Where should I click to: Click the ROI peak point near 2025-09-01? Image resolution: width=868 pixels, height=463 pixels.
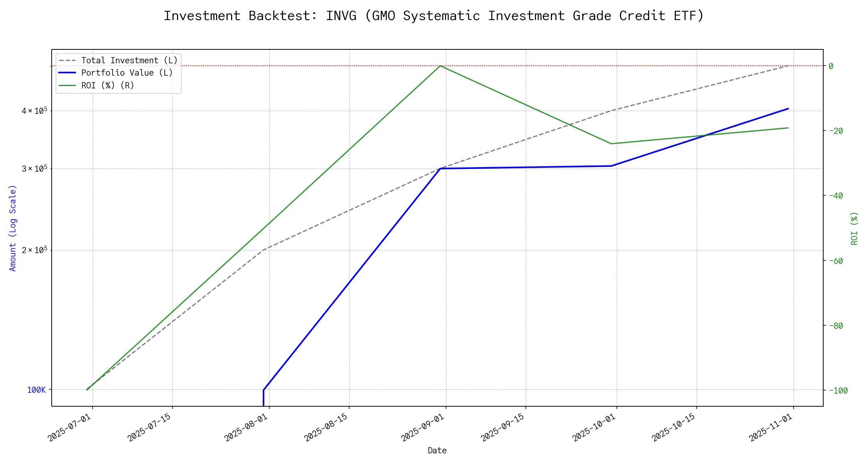point(440,66)
